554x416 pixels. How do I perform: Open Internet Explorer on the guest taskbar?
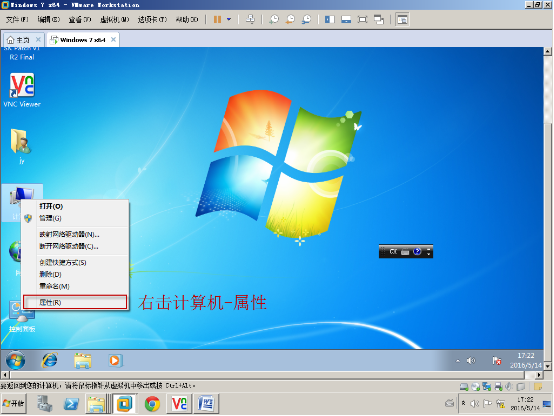click(x=50, y=360)
